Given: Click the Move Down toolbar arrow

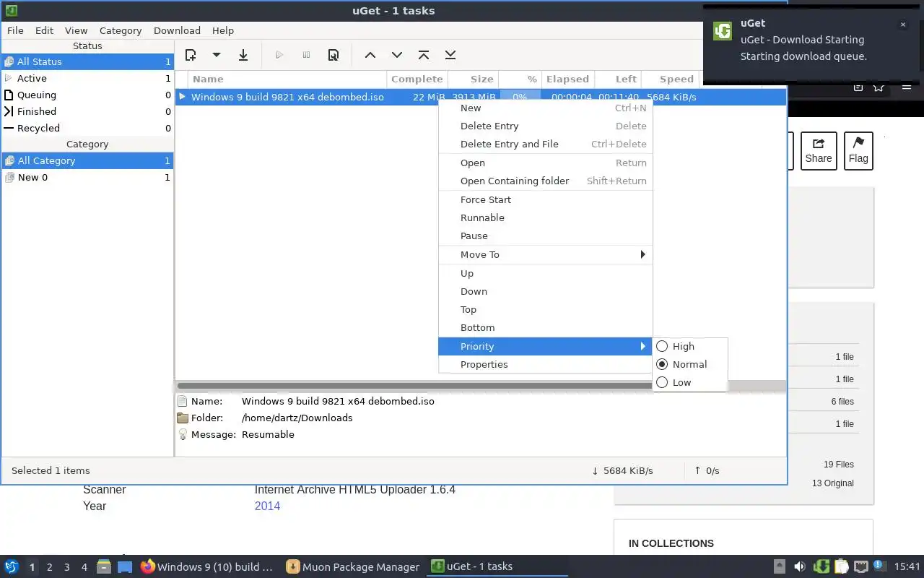Looking at the screenshot, I should [397, 55].
